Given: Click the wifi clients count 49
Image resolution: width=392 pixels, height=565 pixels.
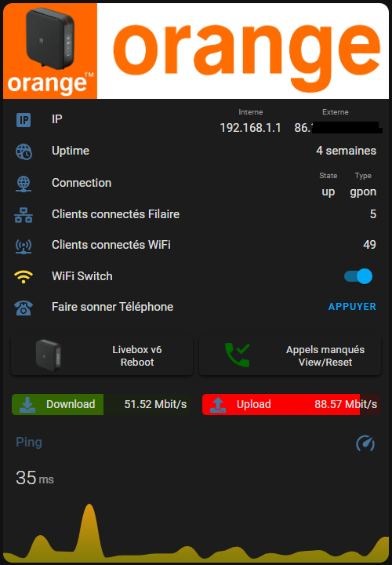Looking at the screenshot, I should [369, 245].
